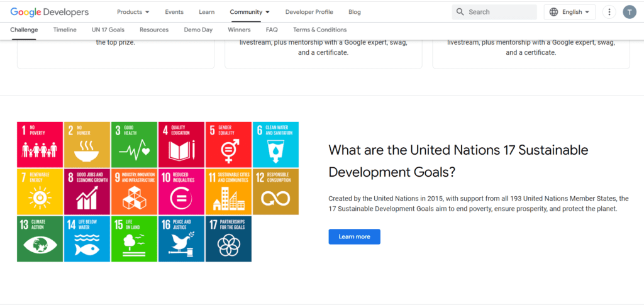Open the English language dropdown
Screen dimensions: 644x305
[570, 12]
